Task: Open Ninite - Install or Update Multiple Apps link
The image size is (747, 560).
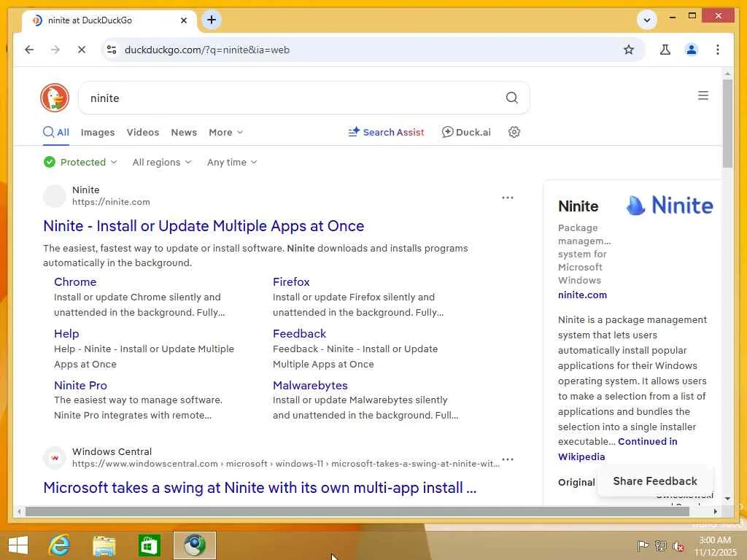Action: click(204, 226)
